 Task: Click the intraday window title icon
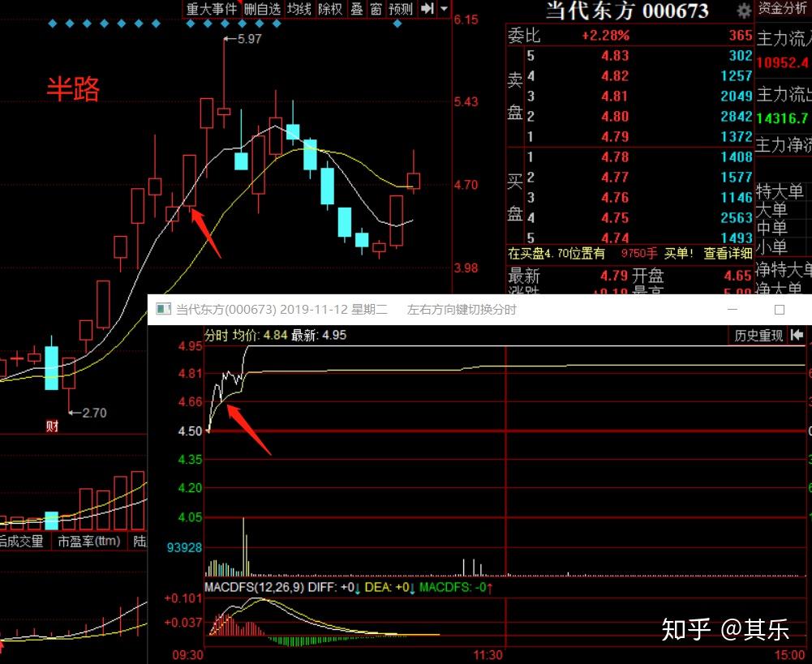[164, 309]
